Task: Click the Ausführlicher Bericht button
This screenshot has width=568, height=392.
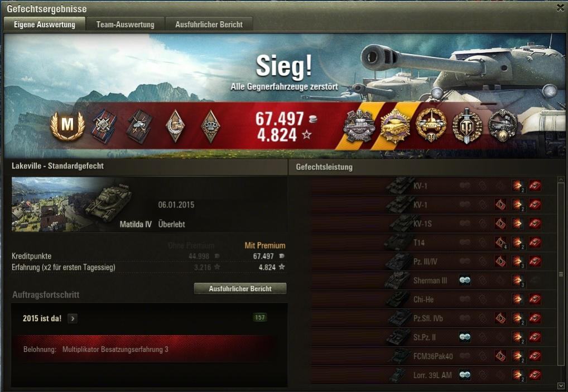Action: (x=240, y=288)
